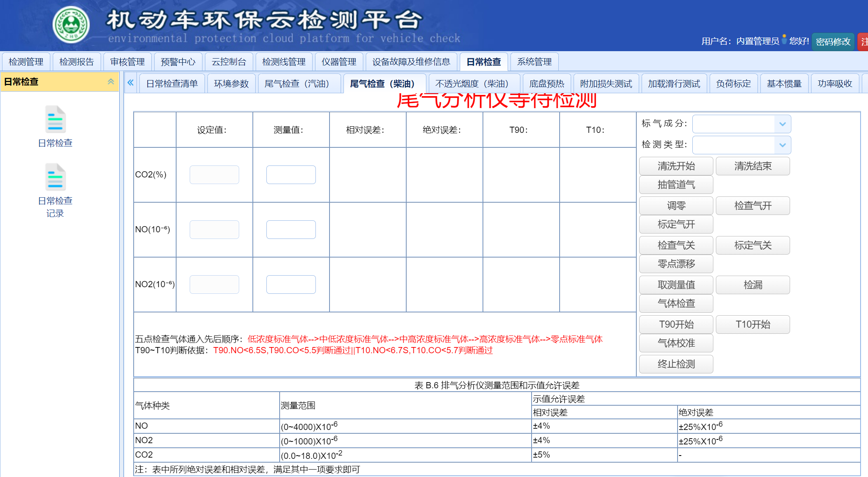Image resolution: width=868 pixels, height=477 pixels.
Task: Click the 取测量值 button
Action: (x=676, y=285)
